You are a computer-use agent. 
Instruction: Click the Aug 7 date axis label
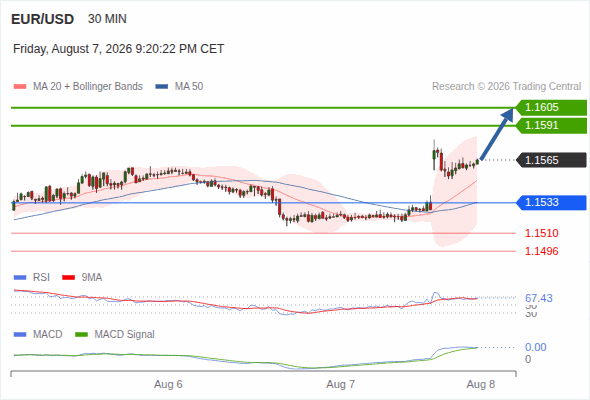coord(341,385)
